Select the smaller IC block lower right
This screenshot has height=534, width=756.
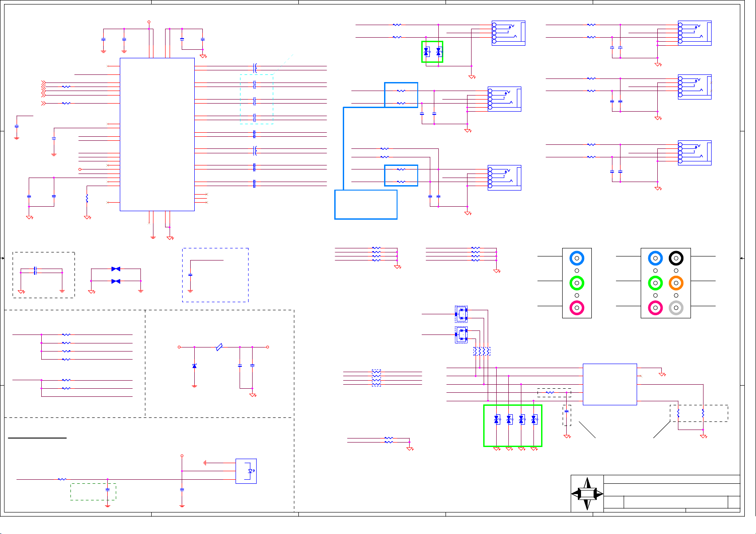pos(610,384)
